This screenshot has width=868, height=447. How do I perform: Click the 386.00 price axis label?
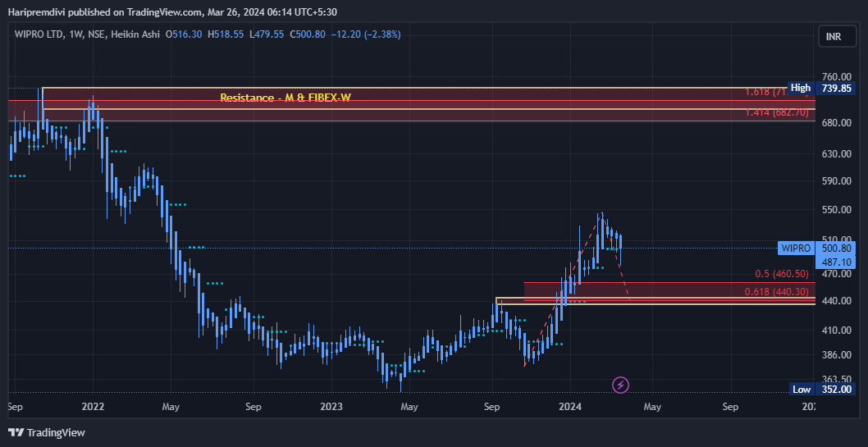pos(837,354)
